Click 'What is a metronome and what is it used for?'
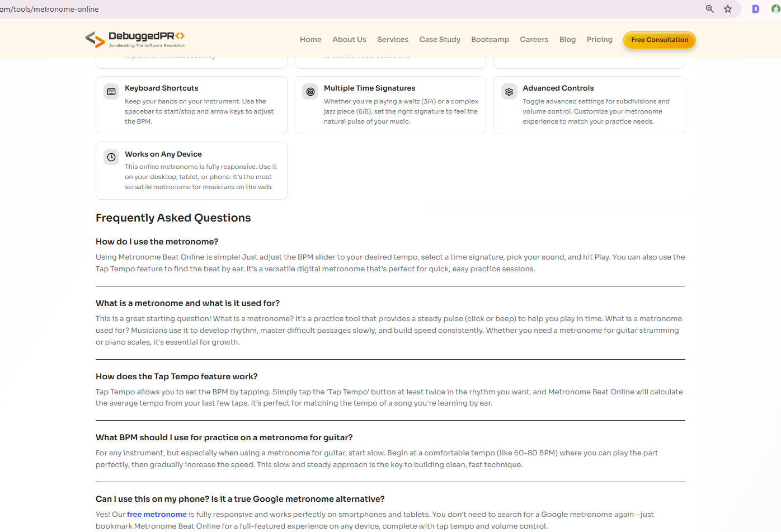Viewport: 781px width, 532px height. (x=187, y=303)
